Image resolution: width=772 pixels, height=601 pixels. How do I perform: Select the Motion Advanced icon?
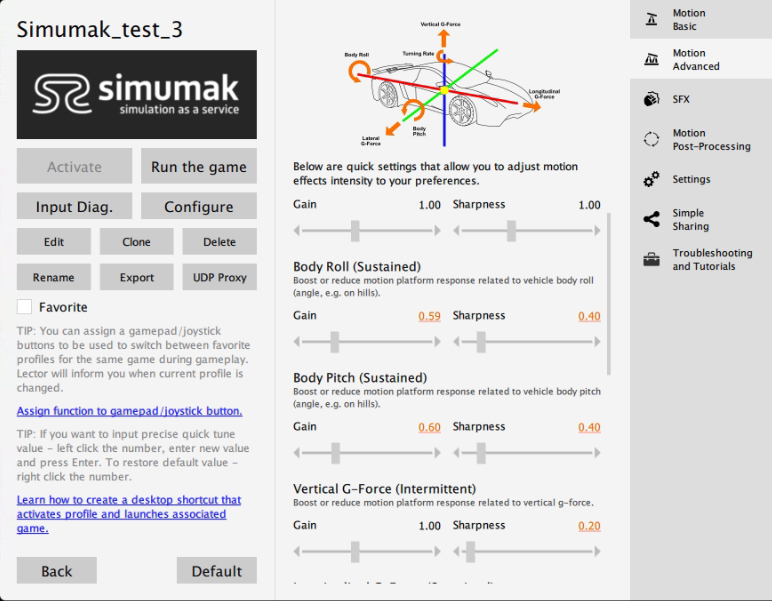click(652, 60)
